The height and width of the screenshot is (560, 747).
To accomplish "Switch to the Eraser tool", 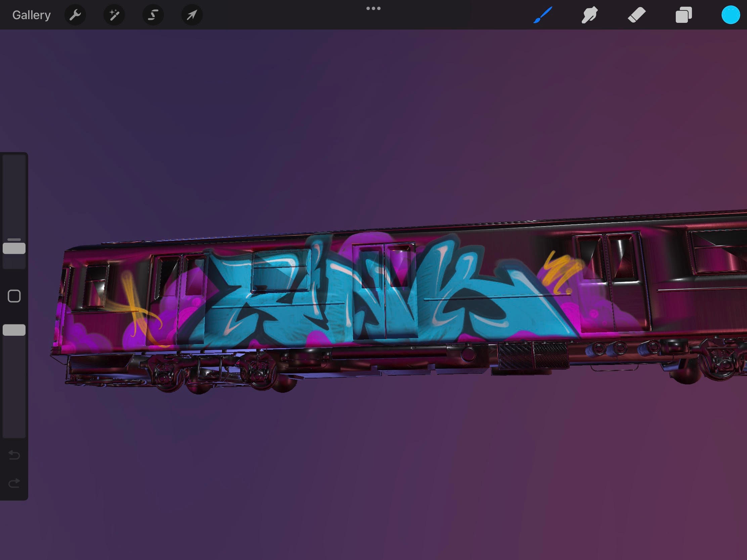I will [x=636, y=14].
